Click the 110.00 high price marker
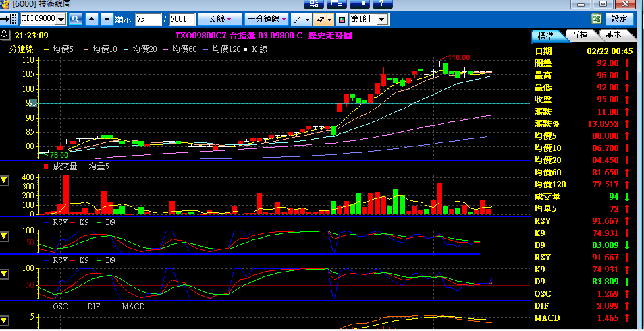This screenshot has height=331, width=644. pos(459,57)
